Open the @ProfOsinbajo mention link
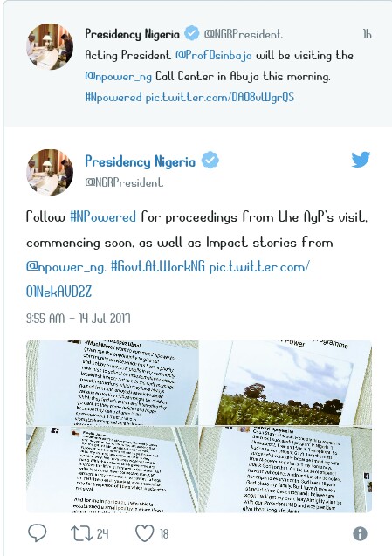This screenshot has height=556, width=392. pos(214,55)
